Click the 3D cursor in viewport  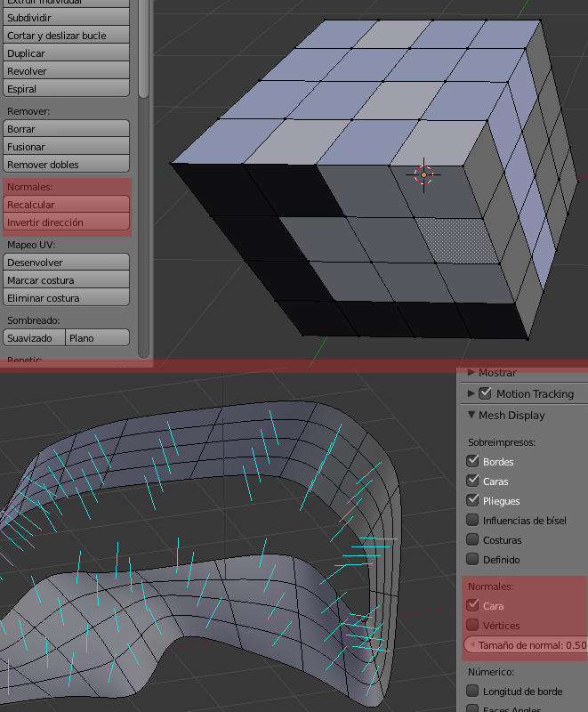click(423, 174)
